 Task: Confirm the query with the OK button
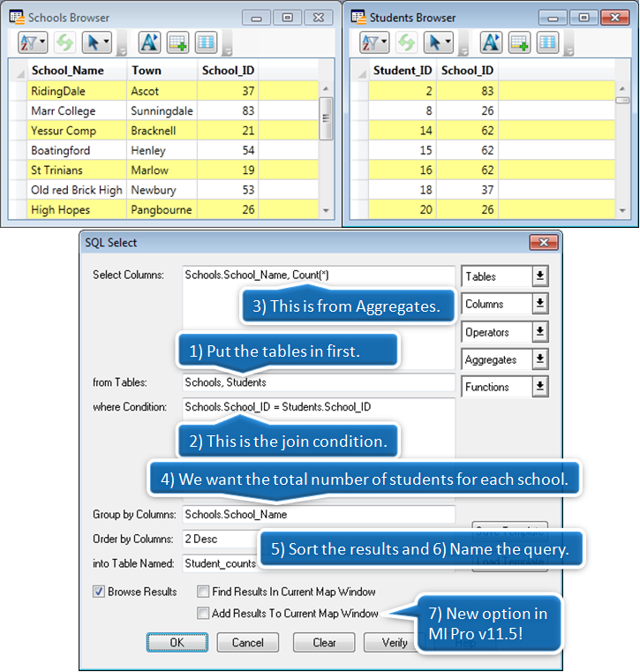[x=177, y=642]
